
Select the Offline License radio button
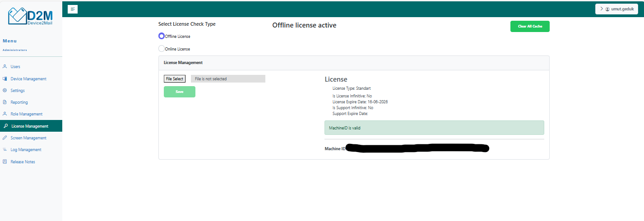162,36
